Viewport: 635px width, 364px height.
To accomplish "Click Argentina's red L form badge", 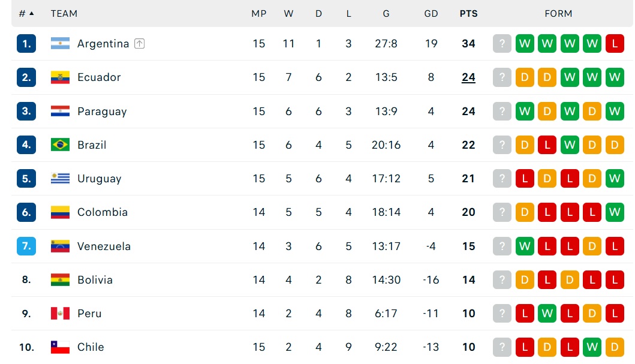I will 615,43.
